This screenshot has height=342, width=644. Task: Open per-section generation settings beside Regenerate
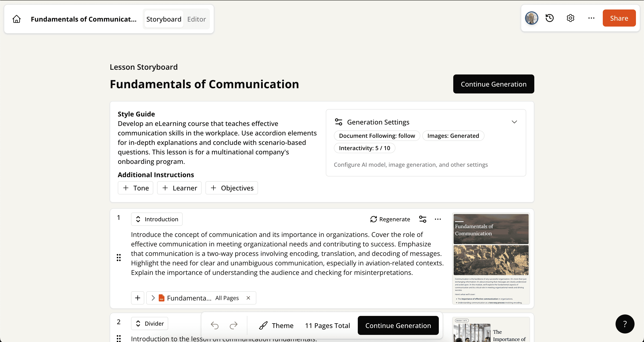pyautogui.click(x=423, y=219)
